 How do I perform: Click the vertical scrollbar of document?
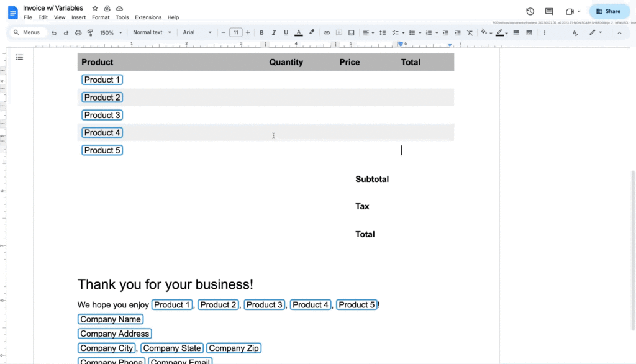click(633, 251)
